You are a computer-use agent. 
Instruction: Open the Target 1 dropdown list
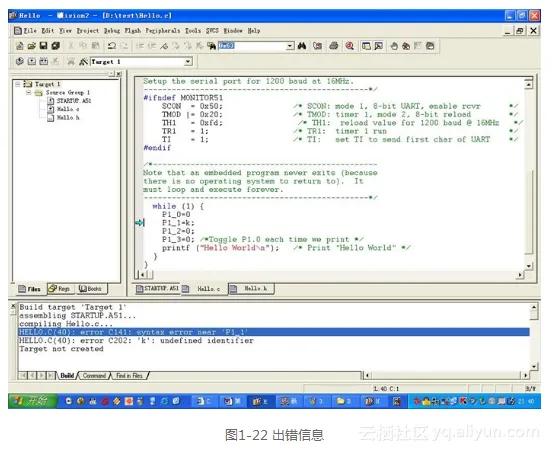[x=188, y=62]
